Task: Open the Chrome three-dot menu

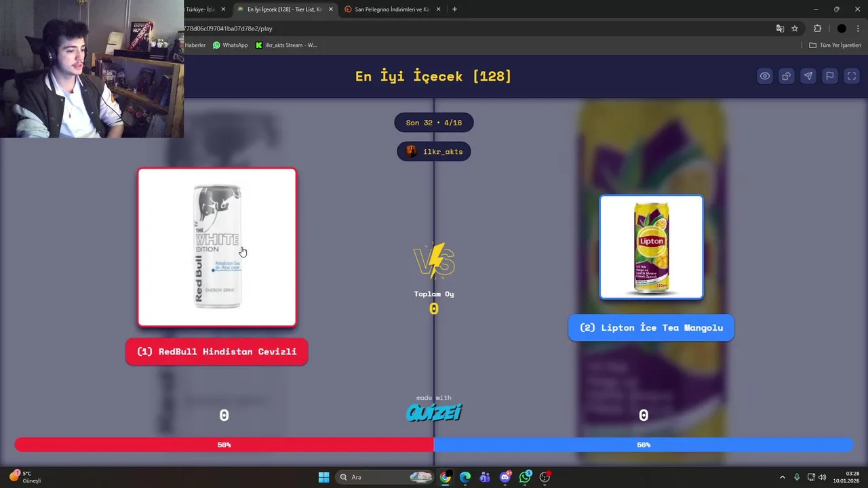Action: (x=858, y=28)
